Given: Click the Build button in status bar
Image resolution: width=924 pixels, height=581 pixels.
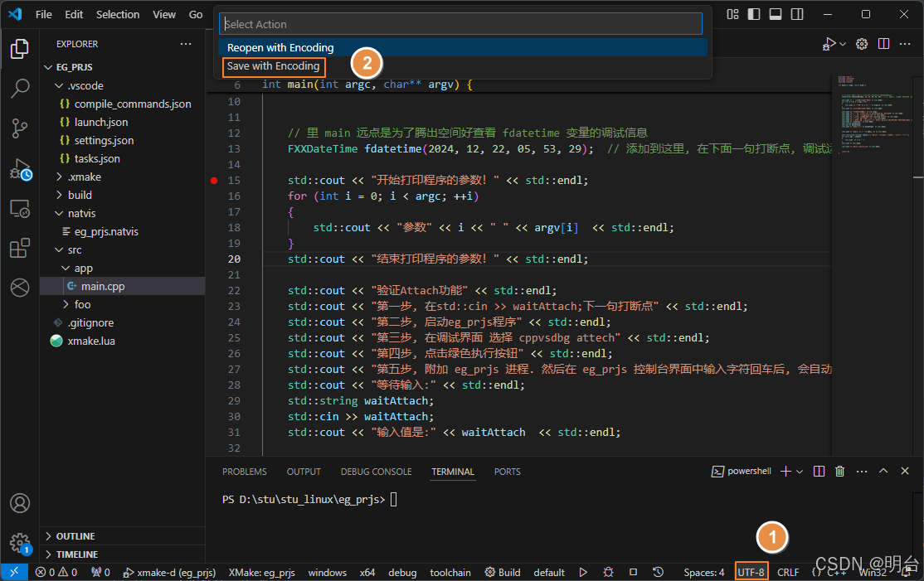Looking at the screenshot, I should coord(503,572).
